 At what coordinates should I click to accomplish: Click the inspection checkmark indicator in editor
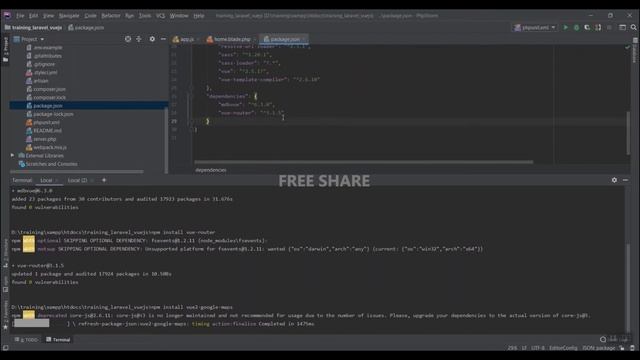[627, 47]
